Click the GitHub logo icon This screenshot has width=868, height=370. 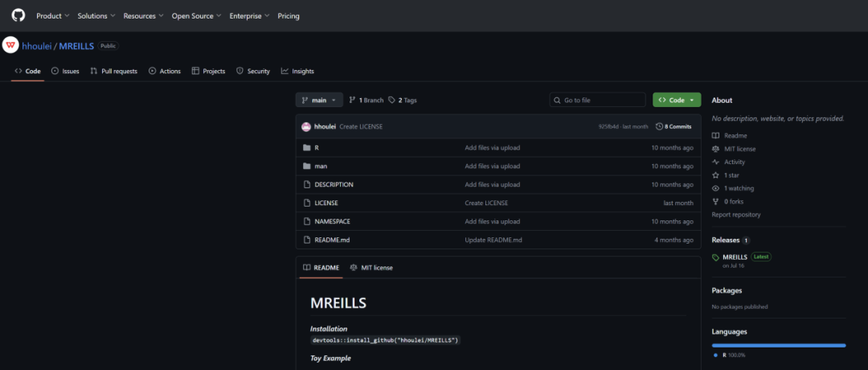pyautogui.click(x=18, y=15)
